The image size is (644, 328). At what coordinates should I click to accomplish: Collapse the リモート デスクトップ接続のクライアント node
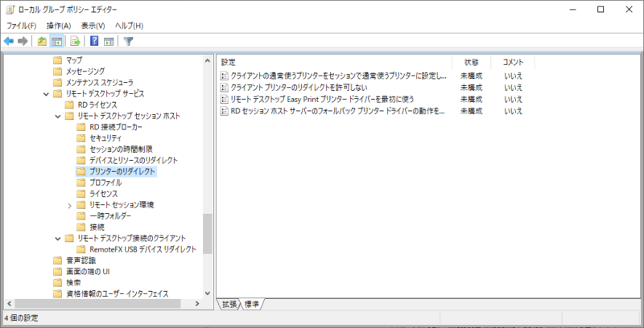pyautogui.click(x=57, y=238)
